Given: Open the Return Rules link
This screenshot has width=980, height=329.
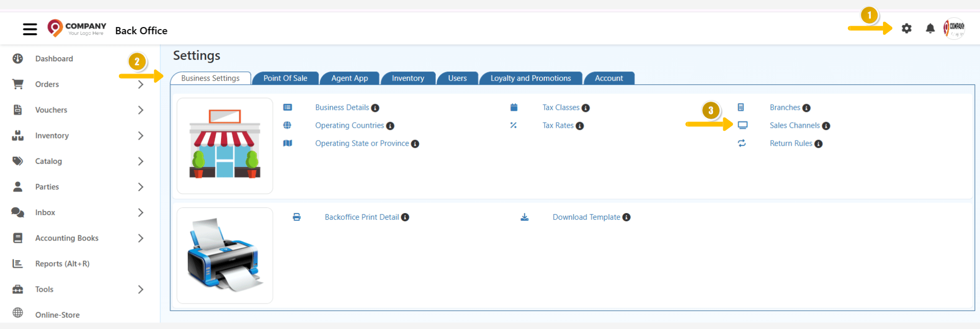Looking at the screenshot, I should [x=791, y=143].
